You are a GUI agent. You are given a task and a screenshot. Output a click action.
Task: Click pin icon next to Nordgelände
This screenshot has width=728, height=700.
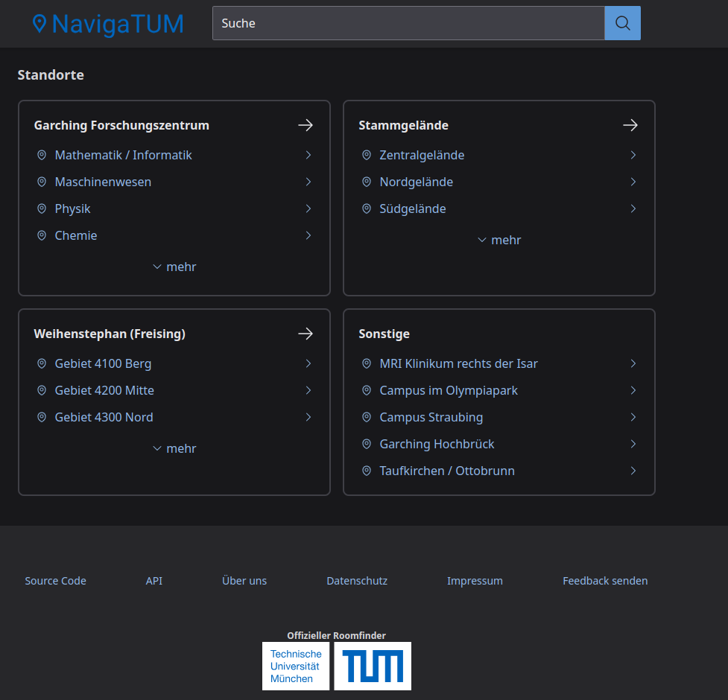(367, 182)
